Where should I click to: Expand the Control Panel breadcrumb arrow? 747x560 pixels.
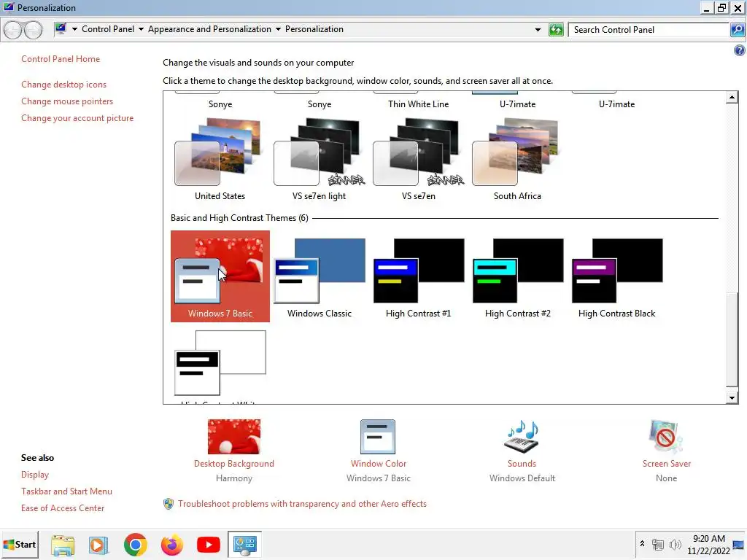click(141, 29)
